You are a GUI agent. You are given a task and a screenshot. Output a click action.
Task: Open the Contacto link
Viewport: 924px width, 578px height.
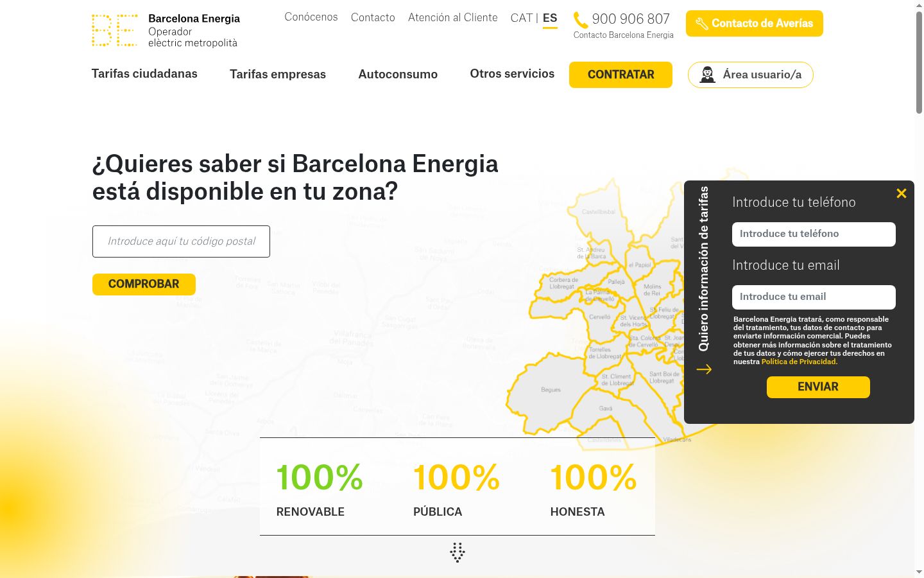[373, 17]
